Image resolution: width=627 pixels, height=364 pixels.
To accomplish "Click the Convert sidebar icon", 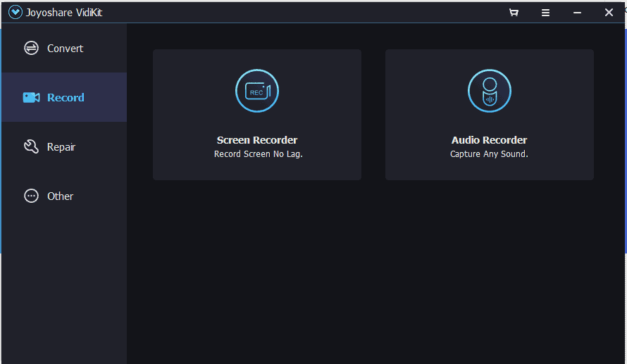I will coord(31,48).
